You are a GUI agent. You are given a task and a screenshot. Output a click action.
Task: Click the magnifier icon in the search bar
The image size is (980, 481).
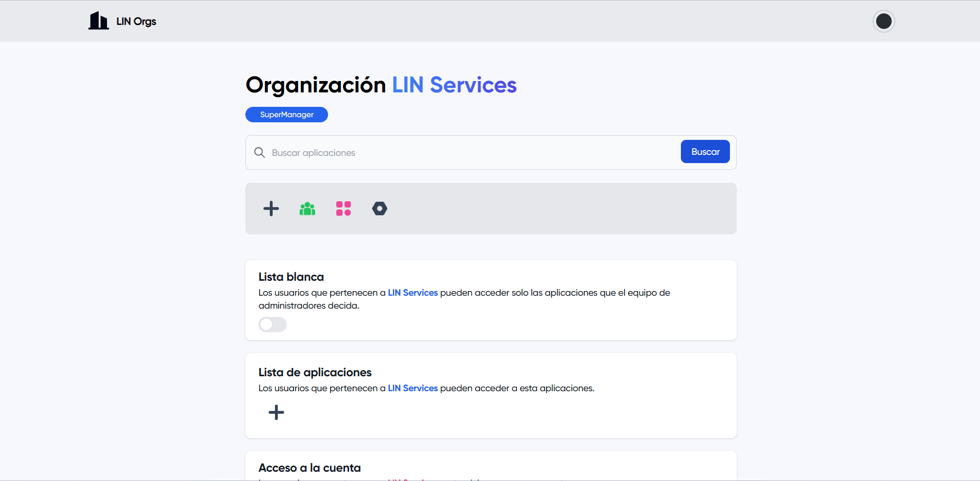click(259, 152)
